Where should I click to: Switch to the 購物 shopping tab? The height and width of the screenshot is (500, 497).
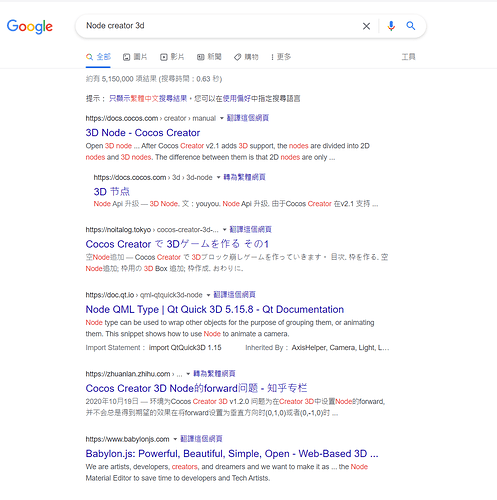tap(246, 57)
